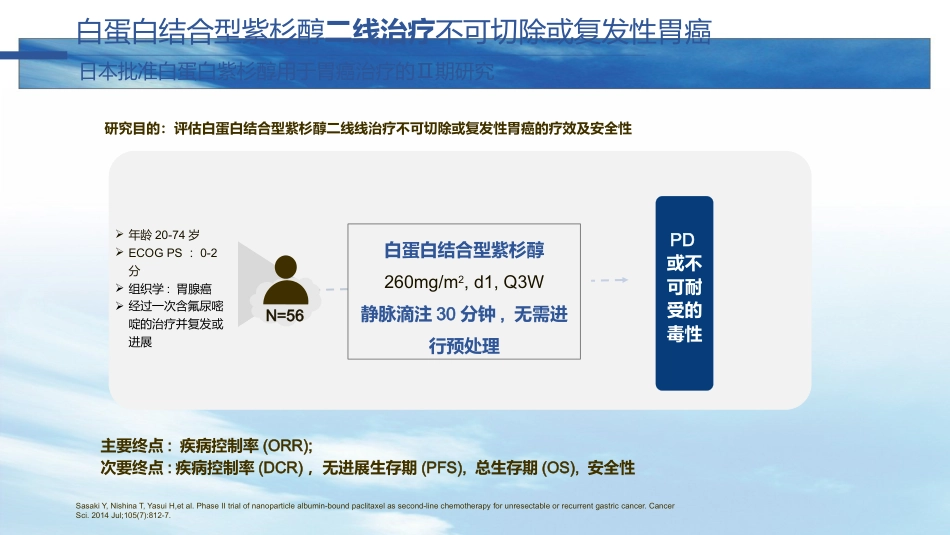This screenshot has height=535, width=950.
Task: Select the Sasaki Y reference citation
Action: pos(375,510)
